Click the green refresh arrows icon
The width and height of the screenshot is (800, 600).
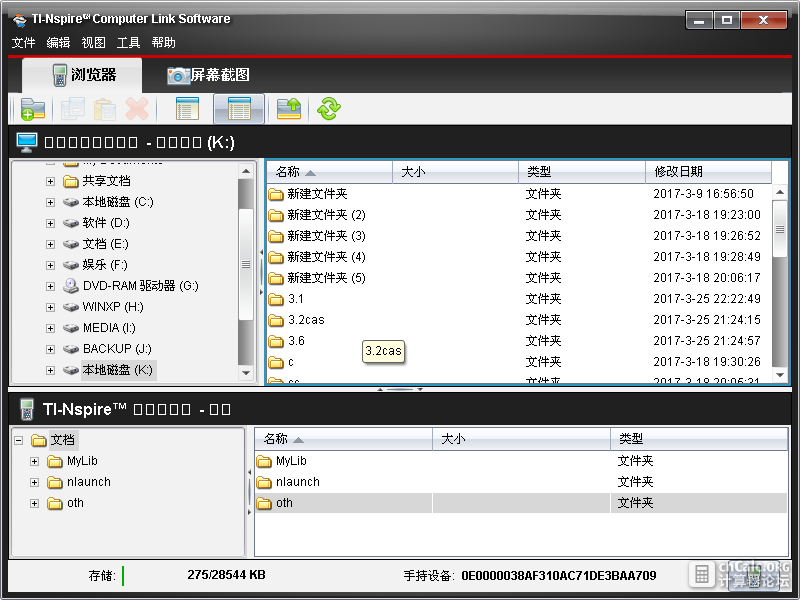pyautogui.click(x=329, y=109)
